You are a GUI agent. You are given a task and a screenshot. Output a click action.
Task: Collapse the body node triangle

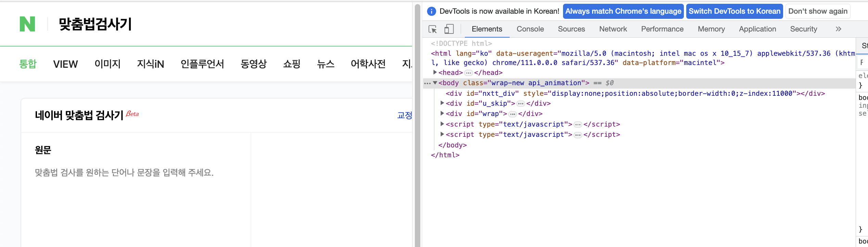click(x=435, y=82)
